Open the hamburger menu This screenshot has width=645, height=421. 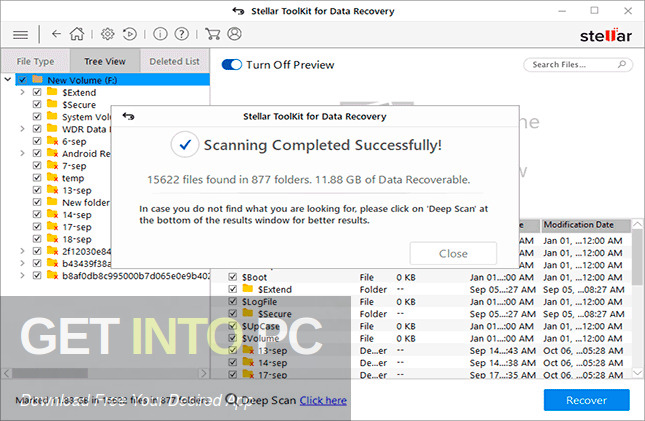click(20, 35)
